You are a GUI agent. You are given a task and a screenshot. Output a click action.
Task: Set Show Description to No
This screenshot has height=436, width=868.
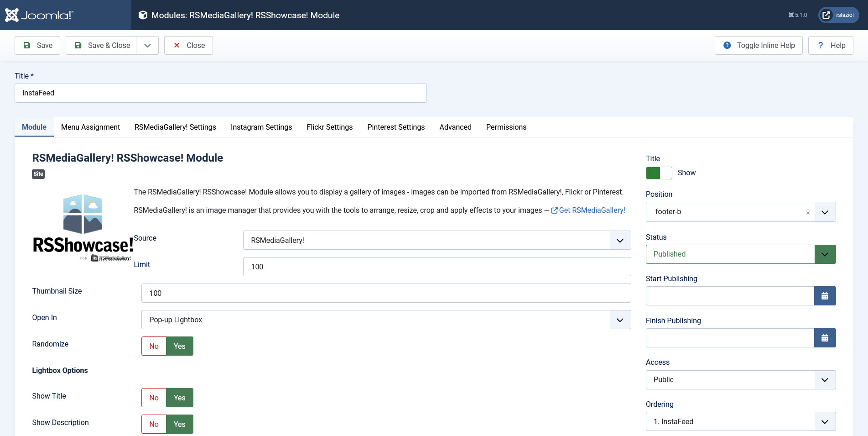(154, 424)
